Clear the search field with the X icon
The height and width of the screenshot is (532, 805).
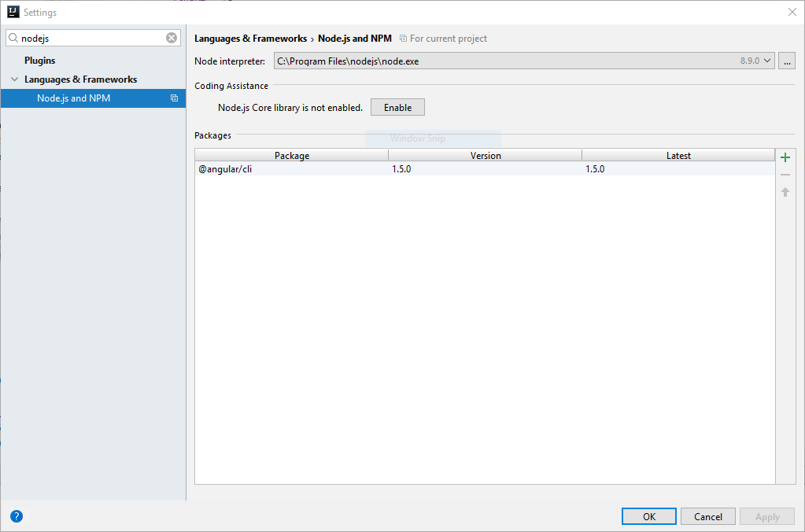[x=172, y=38]
